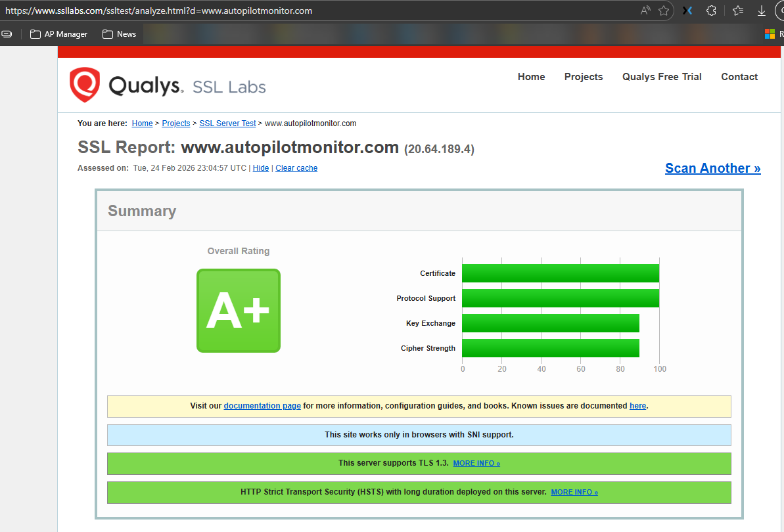The width and height of the screenshot is (784, 532).
Task: Click the Microsoft logo bookmark
Action: (x=770, y=34)
